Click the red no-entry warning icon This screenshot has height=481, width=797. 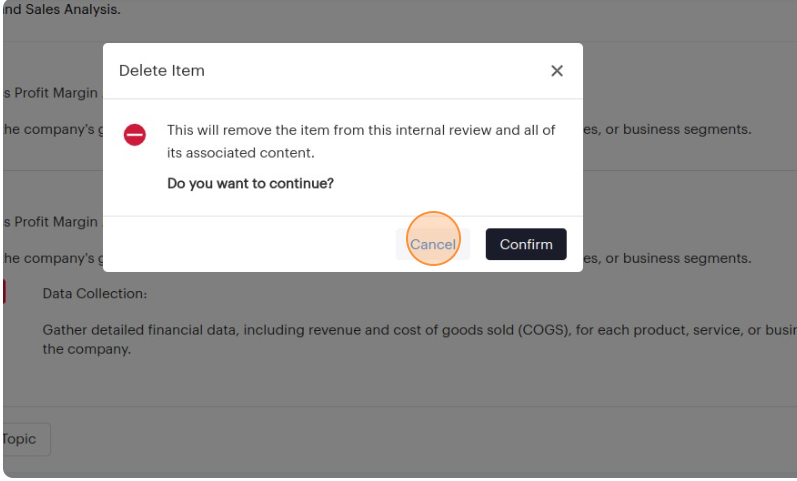click(x=135, y=135)
